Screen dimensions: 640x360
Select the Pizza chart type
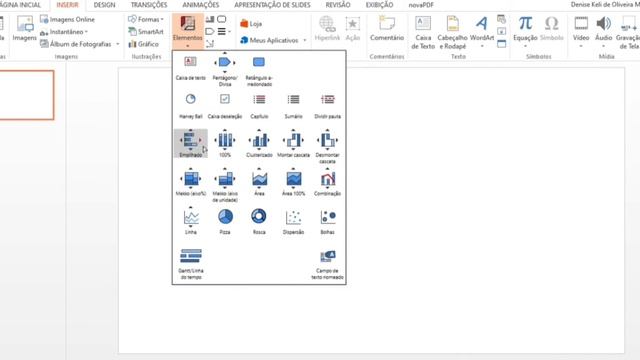[x=225, y=221]
